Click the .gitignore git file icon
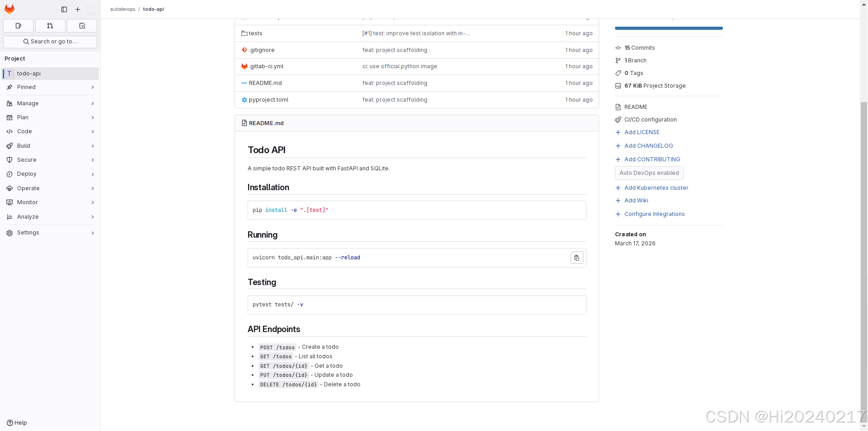868x431 pixels. click(244, 50)
